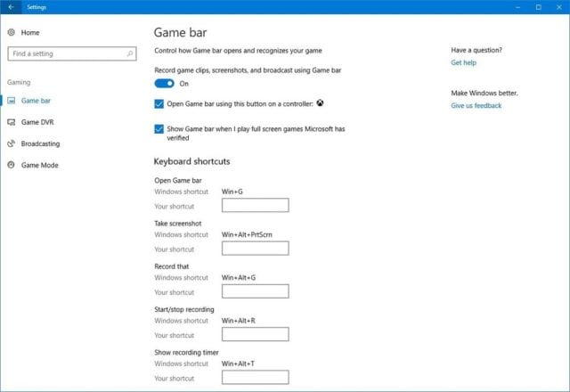Select the Game bar section label
Screen dimensions: 570x392
coord(36,101)
